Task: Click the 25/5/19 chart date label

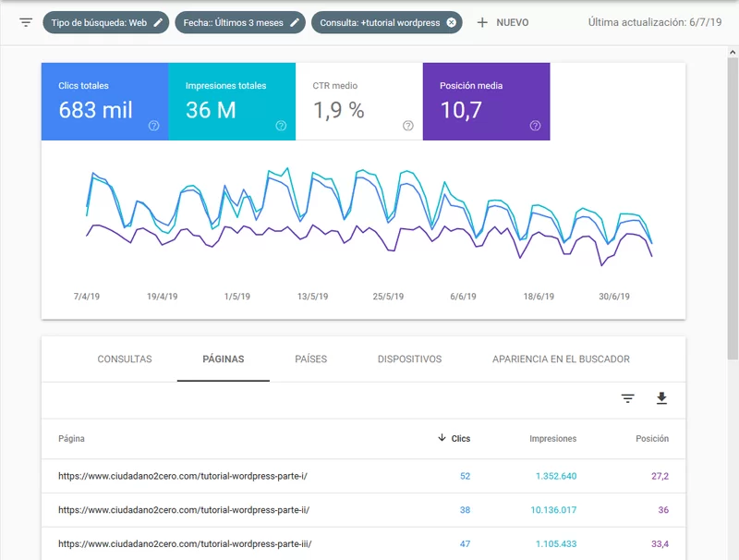Action: 388,297
